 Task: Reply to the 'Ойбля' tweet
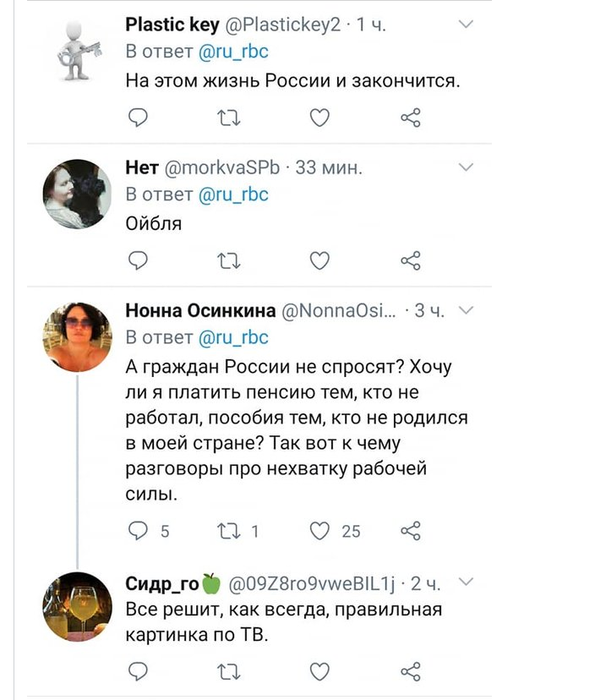[x=138, y=260]
